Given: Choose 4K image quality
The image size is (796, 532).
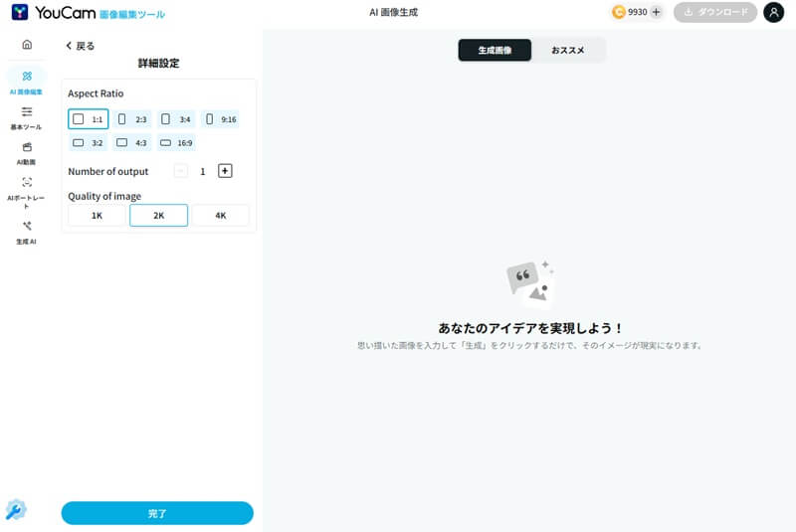Looking at the screenshot, I should pyautogui.click(x=220, y=216).
